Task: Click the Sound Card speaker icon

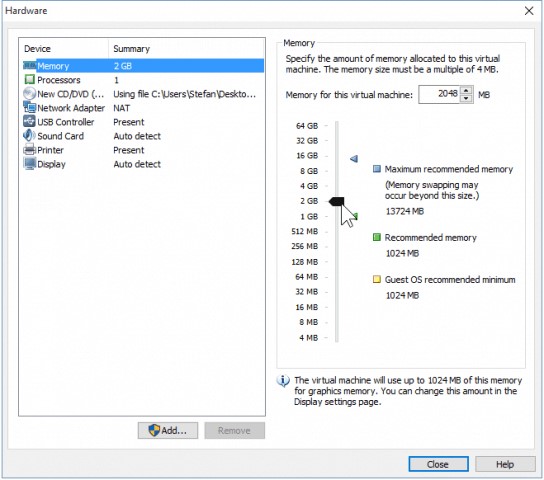Action: pyautogui.click(x=29, y=135)
